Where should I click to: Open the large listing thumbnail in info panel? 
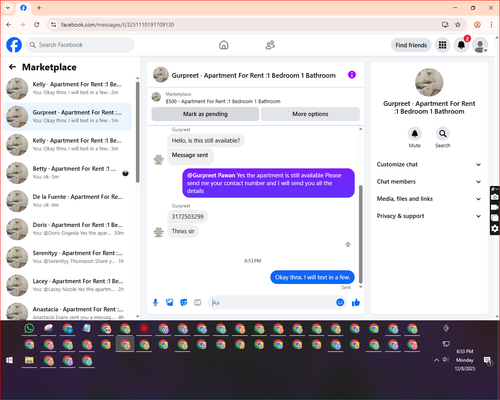(x=429, y=82)
